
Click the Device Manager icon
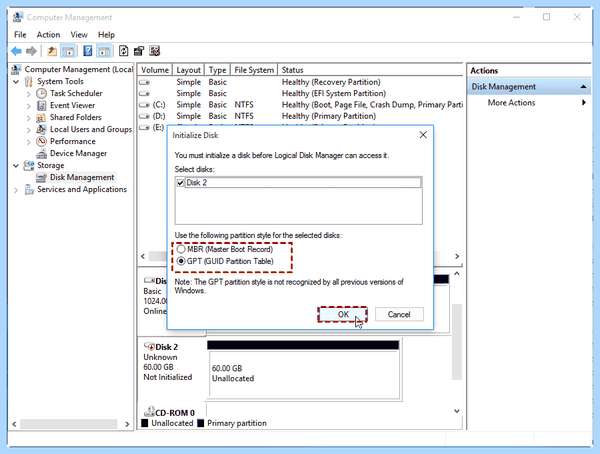tap(41, 154)
